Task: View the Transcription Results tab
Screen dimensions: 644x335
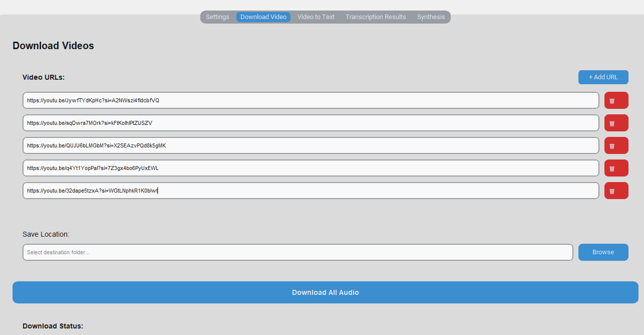Action: pyautogui.click(x=376, y=17)
